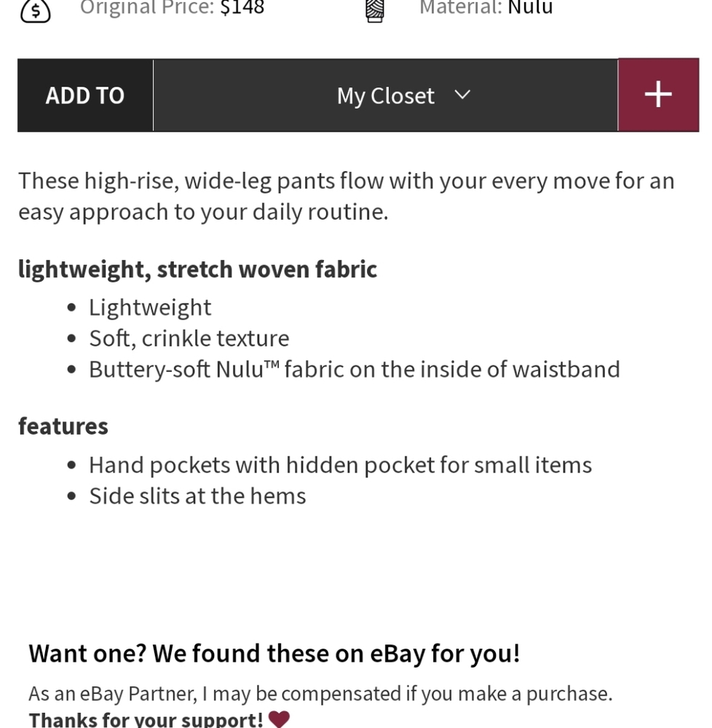Click the Buttery-soft Nulu fabric bullet
This screenshot has width=712, height=728.
[x=354, y=370]
